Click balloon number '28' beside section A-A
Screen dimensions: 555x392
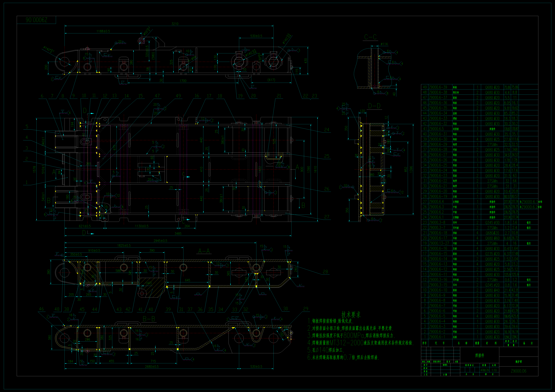(325, 272)
